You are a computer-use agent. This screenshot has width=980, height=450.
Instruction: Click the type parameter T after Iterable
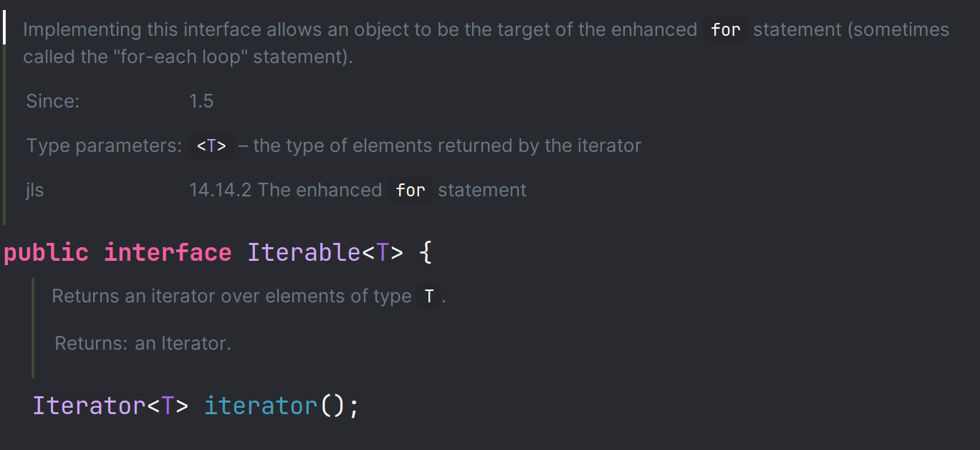click(x=383, y=253)
